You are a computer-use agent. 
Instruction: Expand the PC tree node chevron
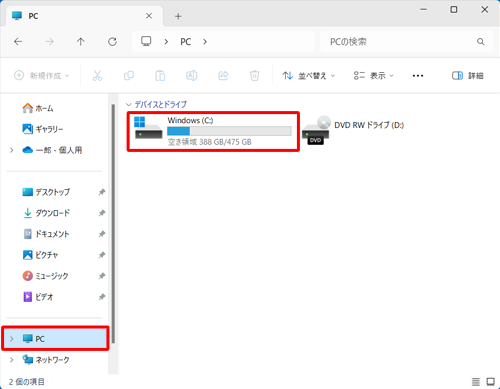[x=12, y=339]
